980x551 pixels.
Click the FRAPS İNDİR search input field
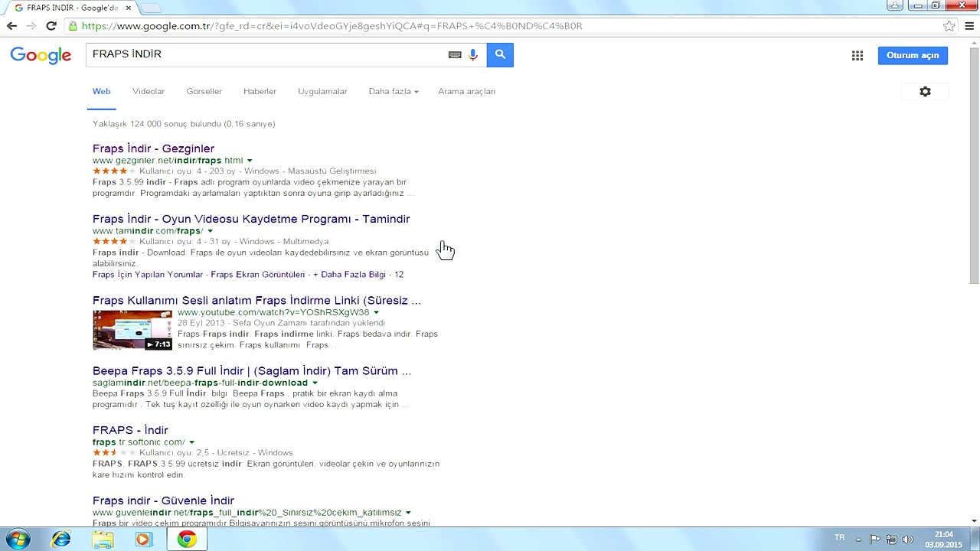tap(268, 54)
